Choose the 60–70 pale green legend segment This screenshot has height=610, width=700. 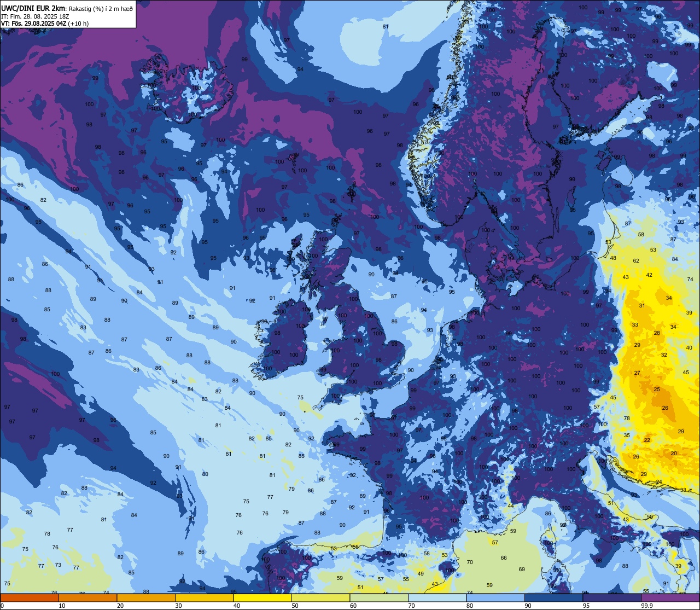(x=379, y=598)
